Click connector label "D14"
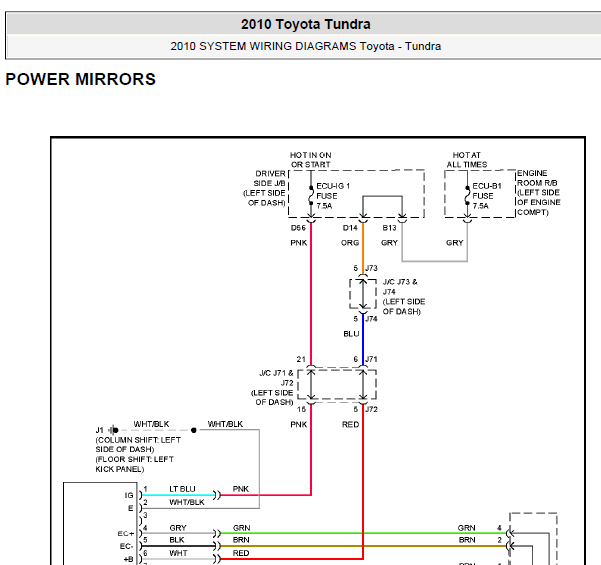The height and width of the screenshot is (565, 601). click(350, 228)
